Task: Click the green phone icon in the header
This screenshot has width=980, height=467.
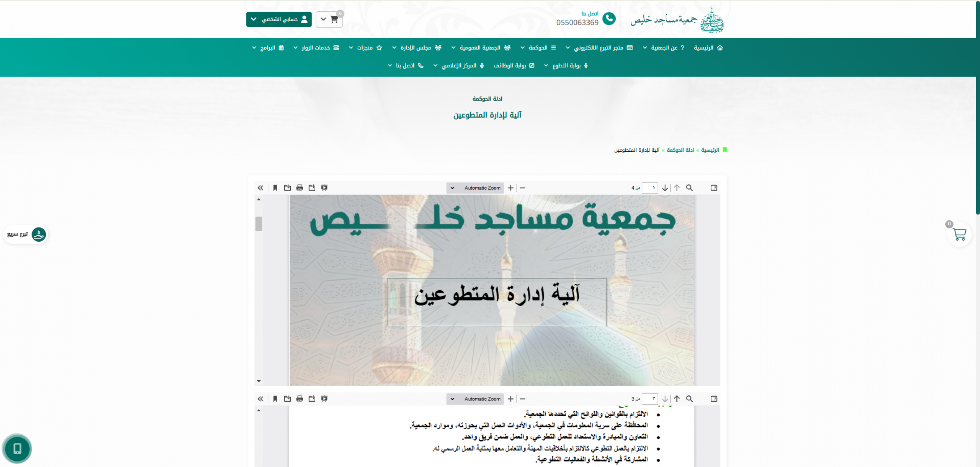Action: 609,18
